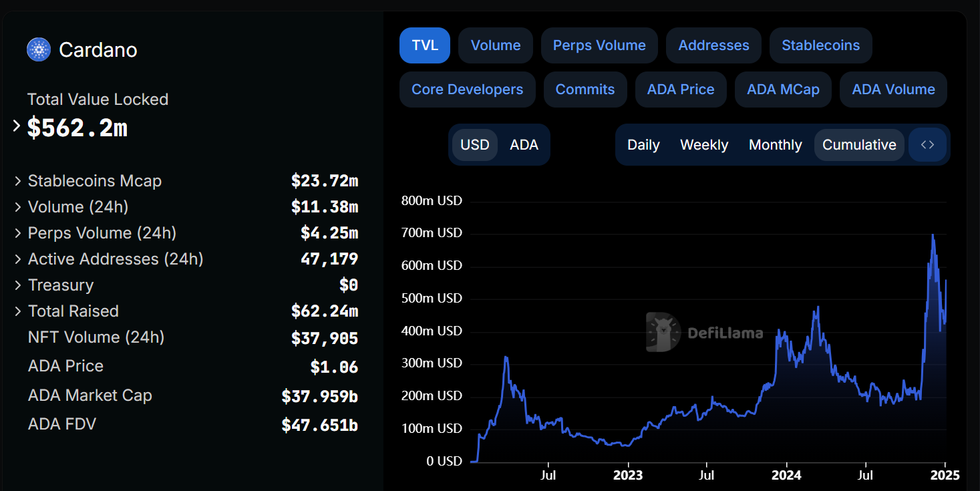Viewport: 980px width, 491px height.
Task: Click the NFT Volume (24h) label
Action: (x=96, y=337)
